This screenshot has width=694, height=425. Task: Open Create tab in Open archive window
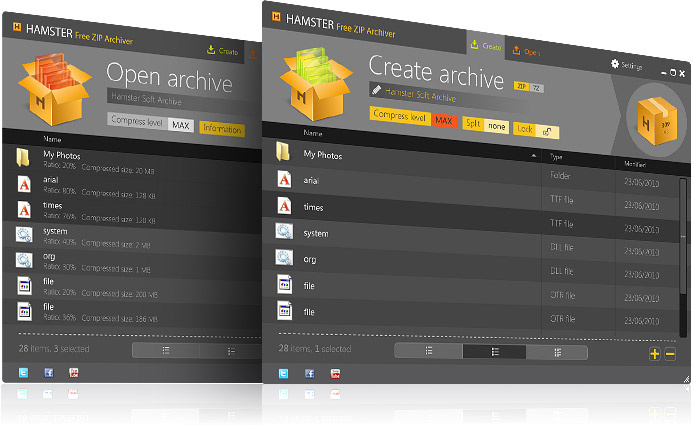tap(223, 50)
